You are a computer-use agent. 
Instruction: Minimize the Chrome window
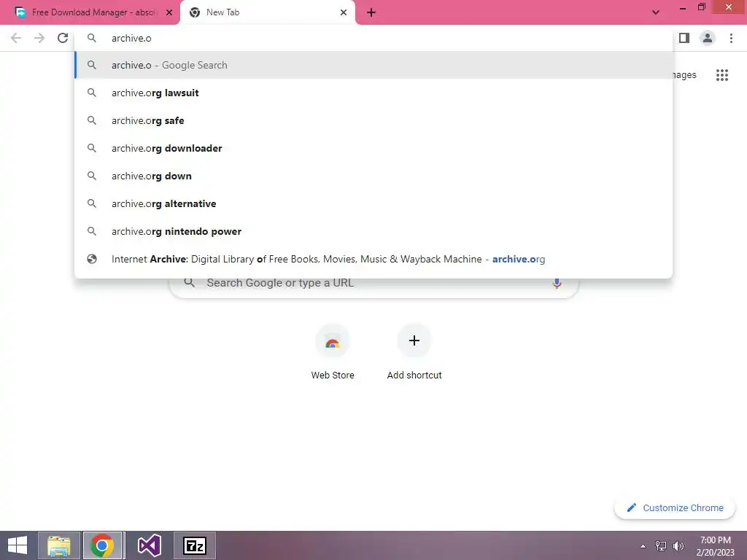point(683,8)
